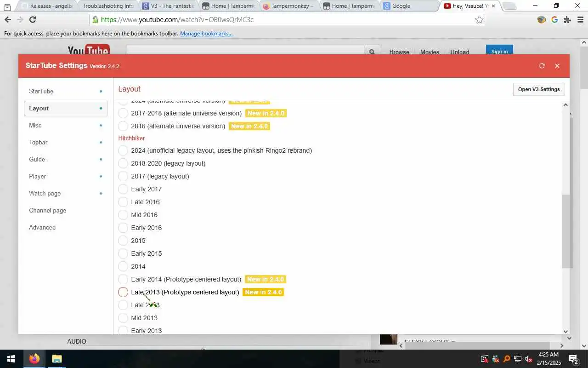This screenshot has height=368, width=588.
Task: Click the globe extension icon in browser toolbar
Action: [x=542, y=20]
